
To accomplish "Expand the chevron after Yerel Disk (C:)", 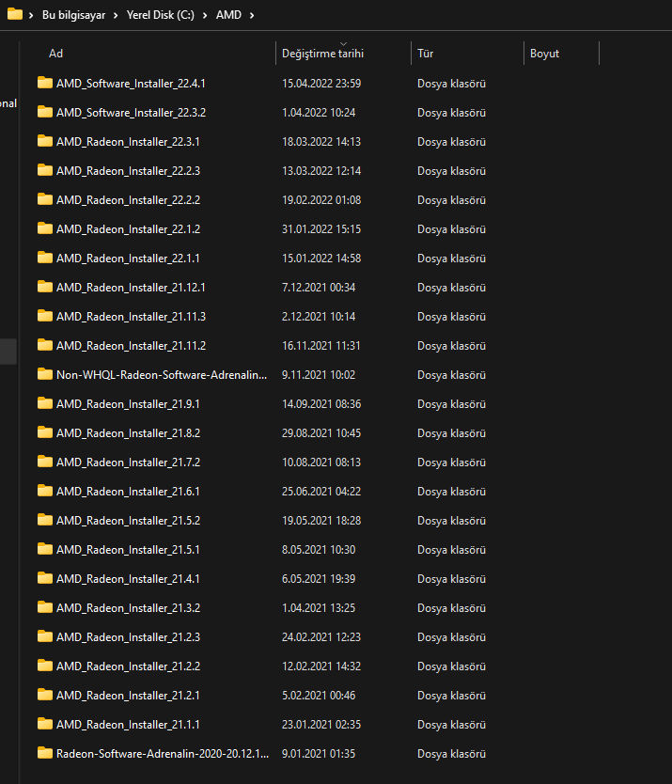I will [205, 15].
